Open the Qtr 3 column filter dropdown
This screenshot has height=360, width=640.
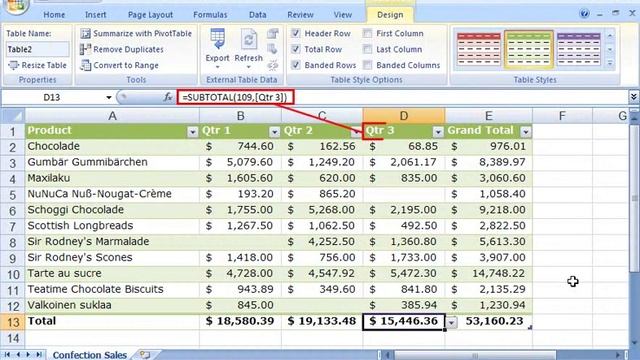point(438,132)
